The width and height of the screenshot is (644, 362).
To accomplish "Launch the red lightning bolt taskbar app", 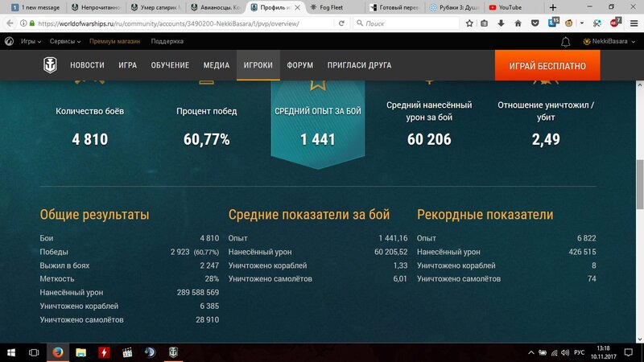I will (x=104, y=352).
